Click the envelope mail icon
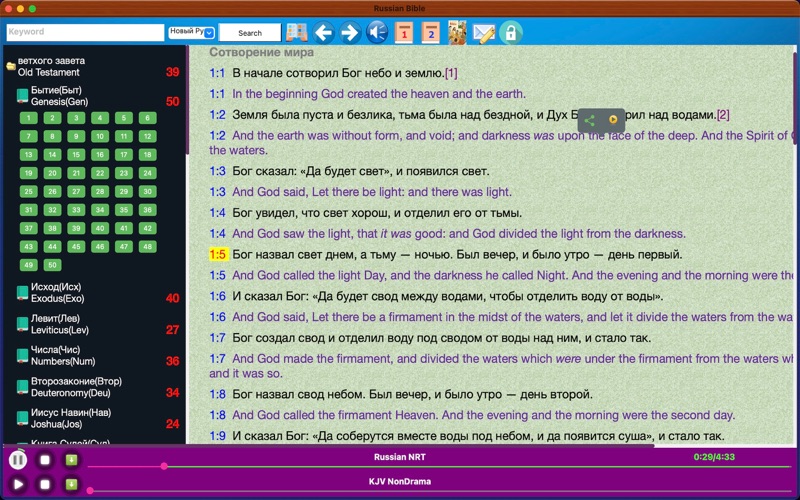Image resolution: width=800 pixels, height=500 pixels. pos(484,33)
